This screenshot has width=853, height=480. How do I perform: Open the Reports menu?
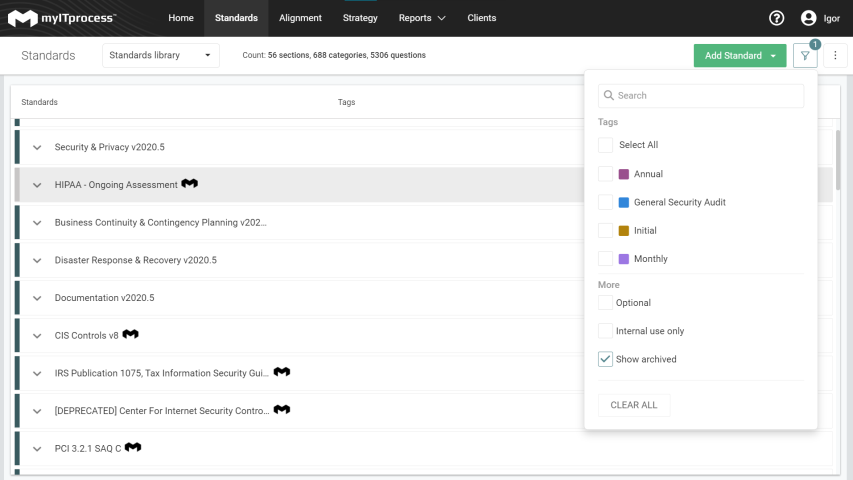tap(422, 18)
